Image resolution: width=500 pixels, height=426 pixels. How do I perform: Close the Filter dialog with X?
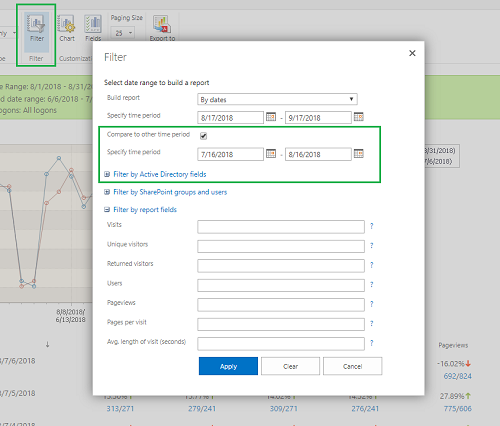(x=412, y=53)
